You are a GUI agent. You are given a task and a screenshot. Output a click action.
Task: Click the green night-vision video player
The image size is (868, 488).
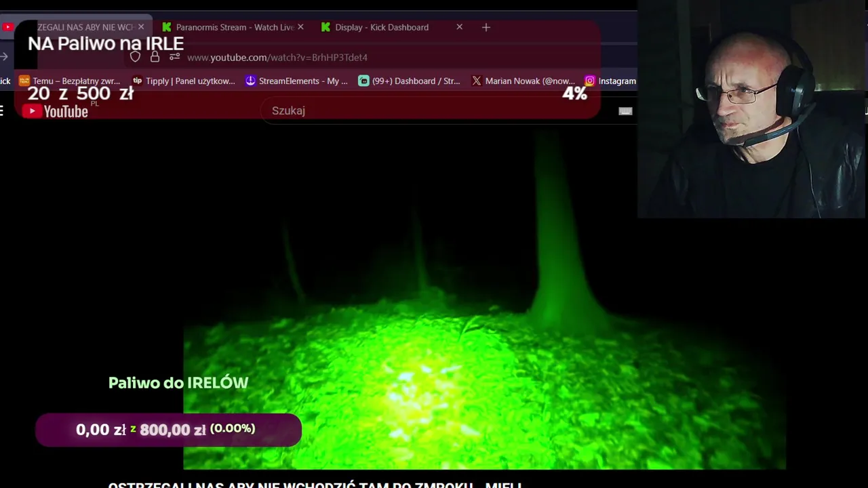tap(484, 298)
